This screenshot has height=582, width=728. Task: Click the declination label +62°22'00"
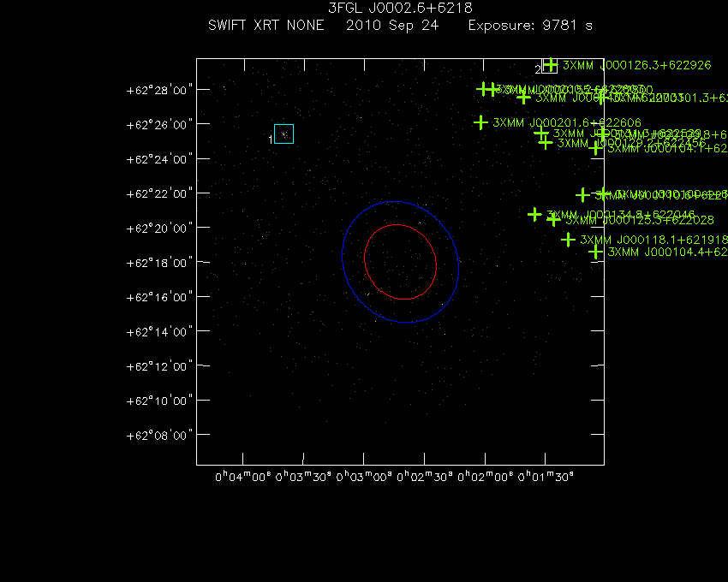click(x=159, y=193)
